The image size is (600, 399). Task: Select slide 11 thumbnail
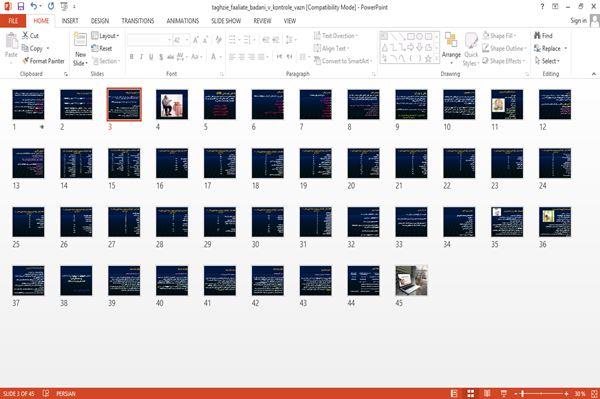click(x=507, y=104)
